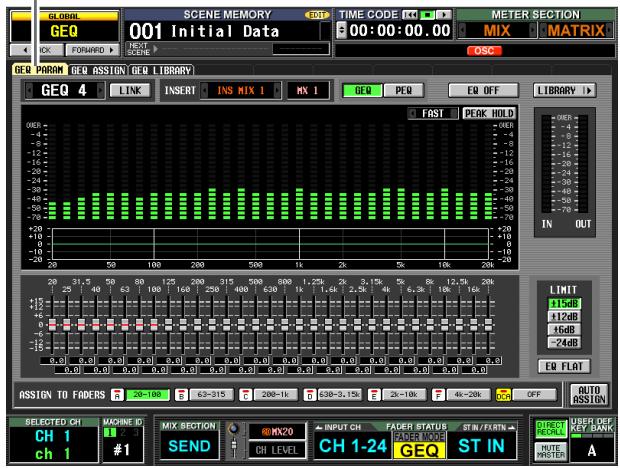Click the Next Scene arrow icon
620x468 pixels.
point(156,49)
